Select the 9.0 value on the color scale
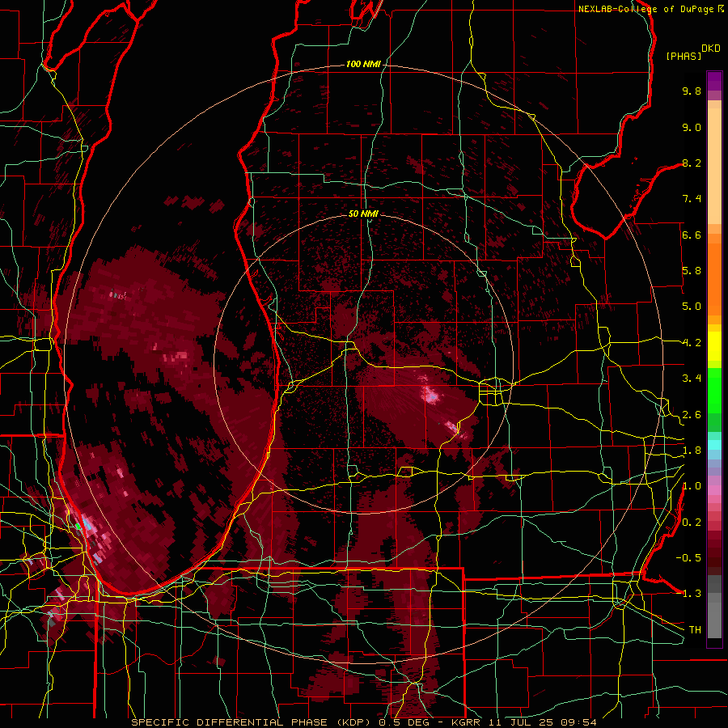 pos(692,127)
